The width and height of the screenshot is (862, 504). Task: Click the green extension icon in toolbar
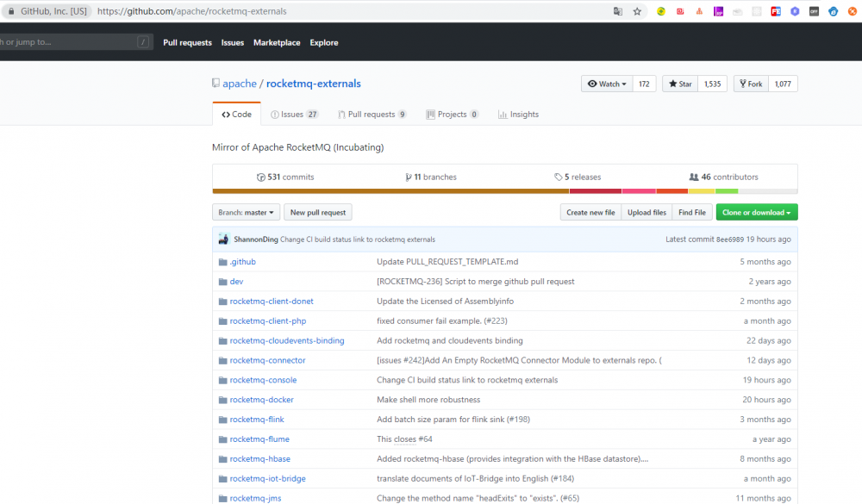click(x=661, y=11)
